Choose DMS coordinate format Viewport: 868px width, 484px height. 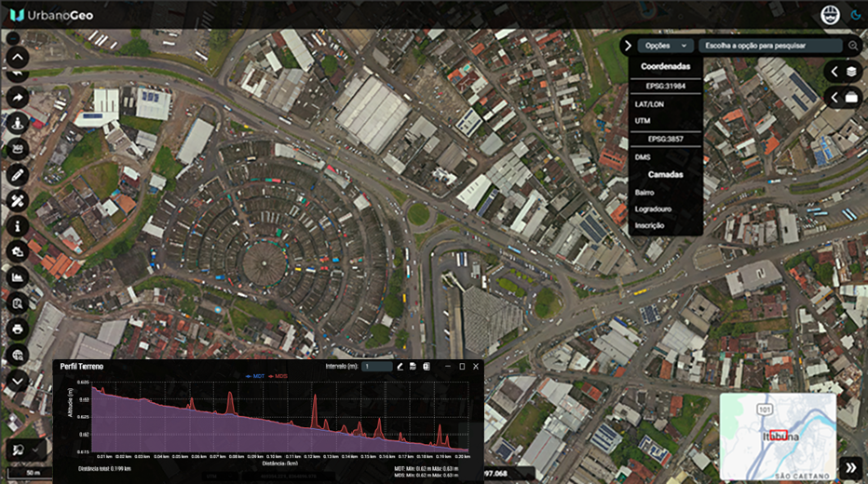click(643, 157)
